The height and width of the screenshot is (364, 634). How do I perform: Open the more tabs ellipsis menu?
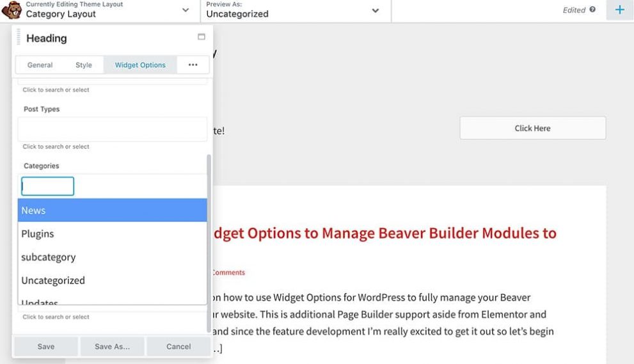click(193, 65)
